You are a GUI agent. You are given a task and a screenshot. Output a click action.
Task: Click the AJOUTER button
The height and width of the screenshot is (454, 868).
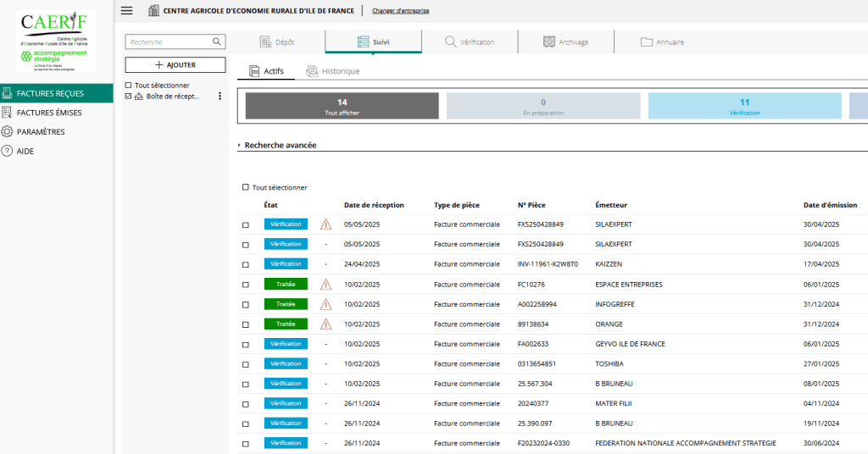coord(175,64)
